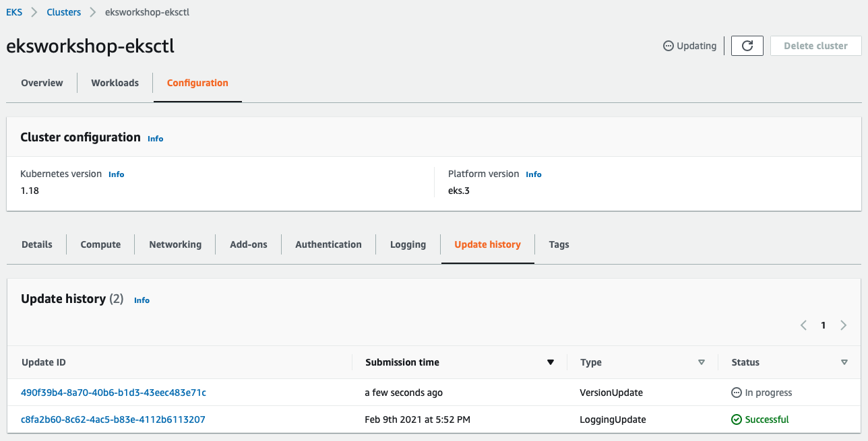The height and width of the screenshot is (441, 868).
Task: Open update ID c8fa2b60-8c62-4ac5-b83e-4112b6113207
Action: [x=113, y=419]
